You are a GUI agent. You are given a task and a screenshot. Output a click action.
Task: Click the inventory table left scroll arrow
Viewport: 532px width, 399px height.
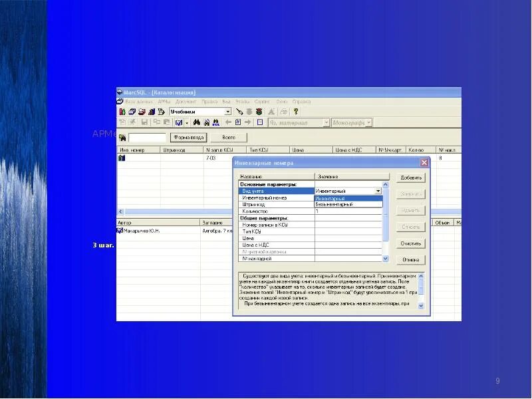pyautogui.click(x=120, y=211)
